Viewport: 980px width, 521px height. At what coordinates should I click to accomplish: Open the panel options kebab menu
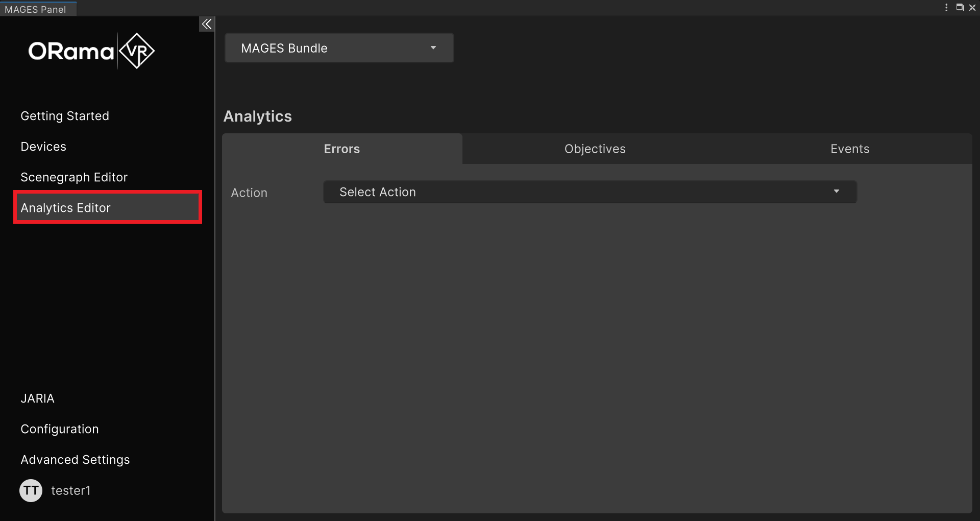[x=947, y=8]
